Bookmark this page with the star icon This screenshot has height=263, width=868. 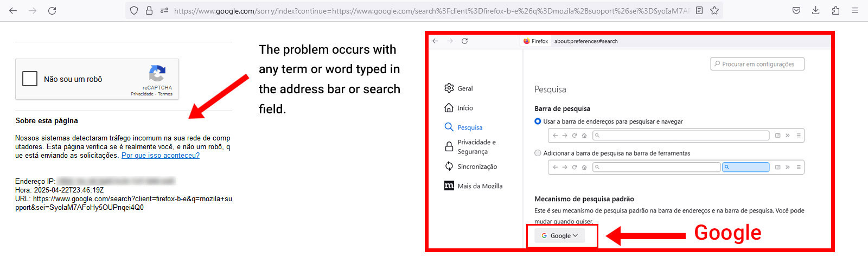(x=714, y=10)
